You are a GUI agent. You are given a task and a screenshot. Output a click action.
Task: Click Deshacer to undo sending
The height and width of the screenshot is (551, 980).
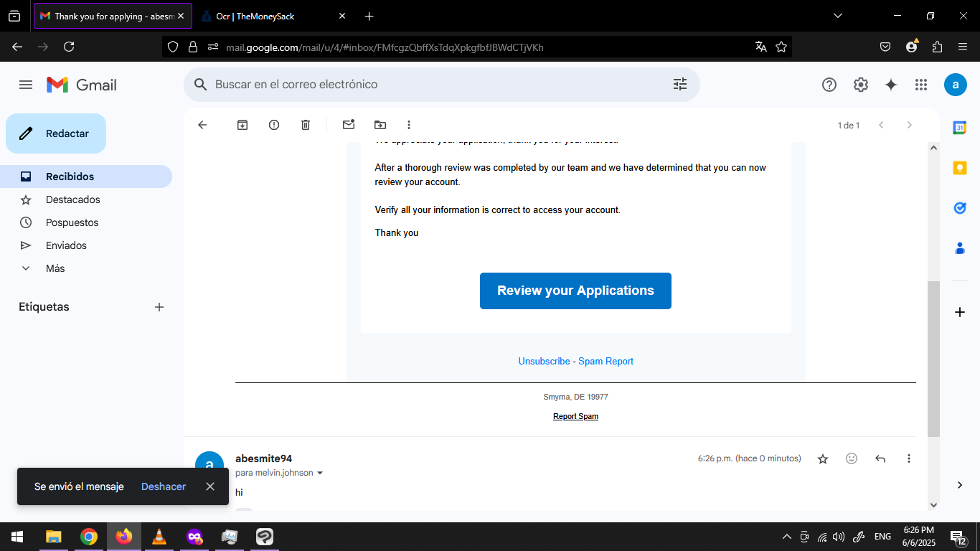(164, 486)
